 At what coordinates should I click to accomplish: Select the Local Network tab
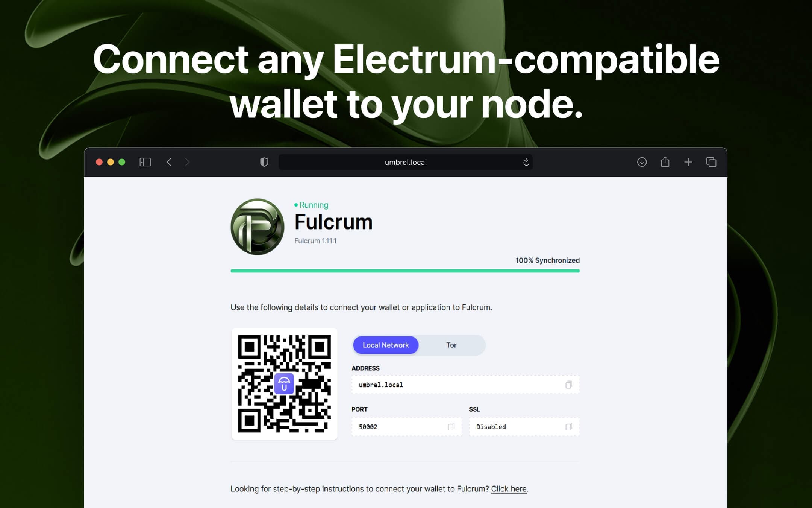pos(385,345)
